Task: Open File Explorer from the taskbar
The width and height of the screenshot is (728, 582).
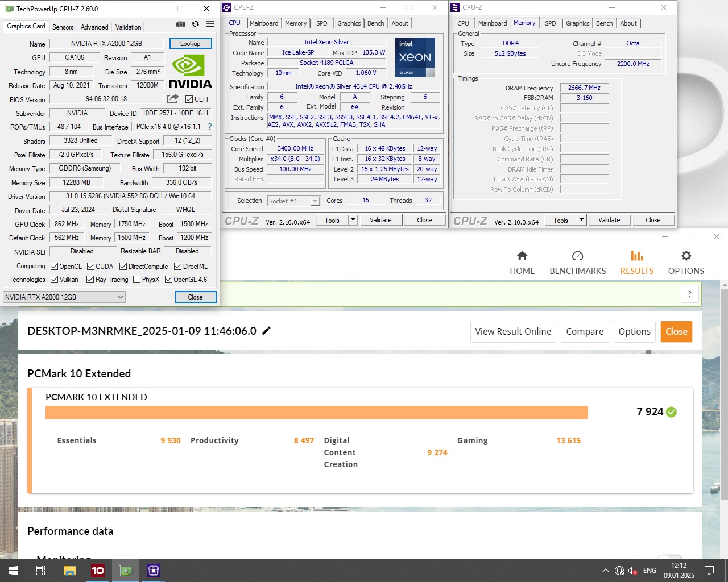Action: tap(69, 571)
